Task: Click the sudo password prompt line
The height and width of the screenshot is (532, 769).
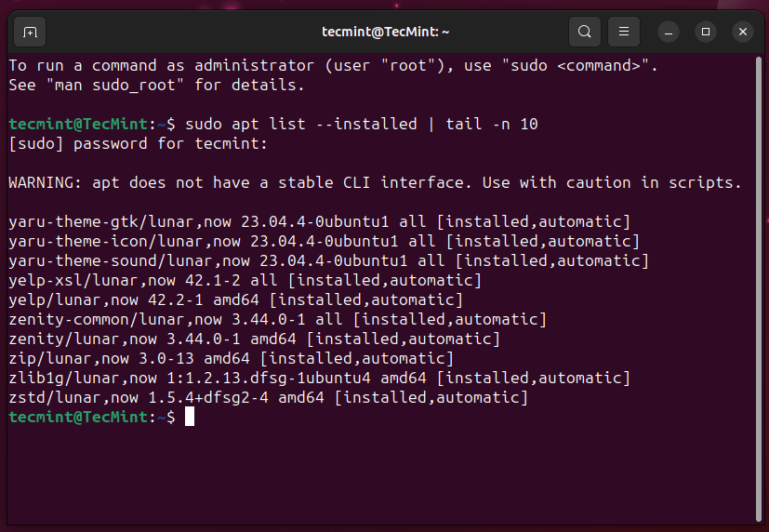Action: [139, 143]
